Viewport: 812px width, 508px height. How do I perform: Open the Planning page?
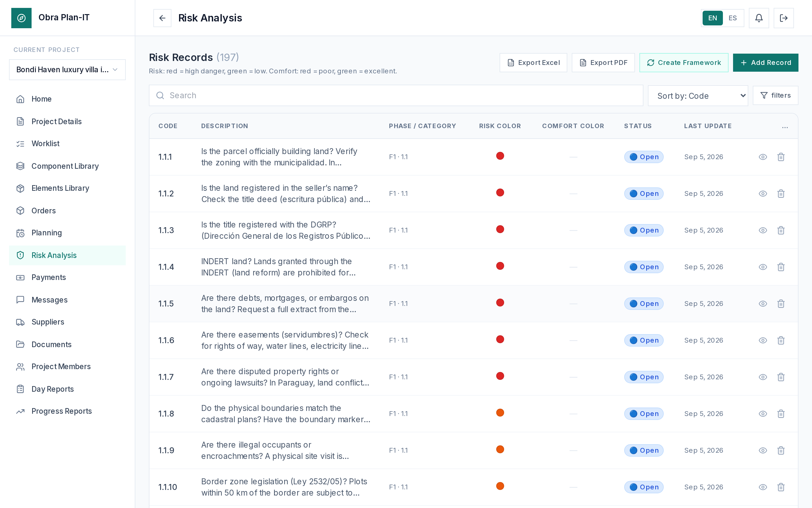(67, 233)
